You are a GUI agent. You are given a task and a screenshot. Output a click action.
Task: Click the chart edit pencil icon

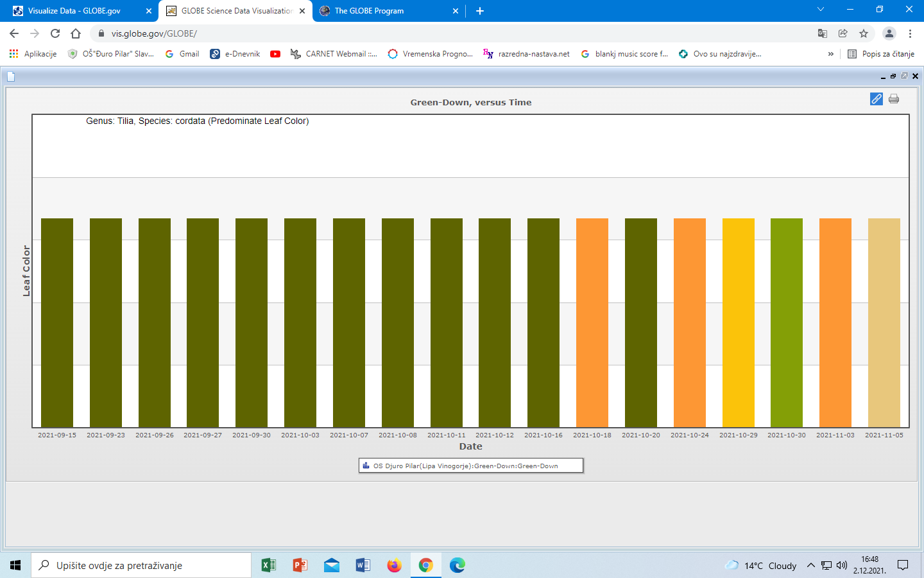coord(876,99)
